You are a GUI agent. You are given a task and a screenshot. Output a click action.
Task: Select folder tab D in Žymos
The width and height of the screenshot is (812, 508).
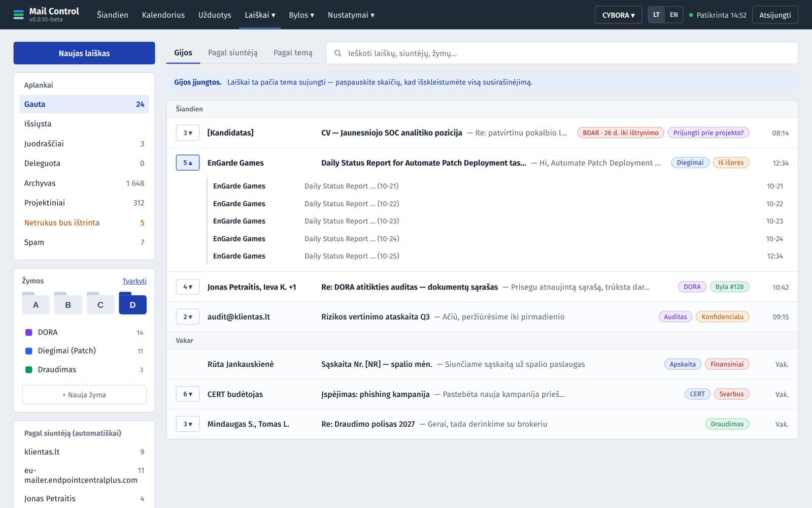coord(132,304)
